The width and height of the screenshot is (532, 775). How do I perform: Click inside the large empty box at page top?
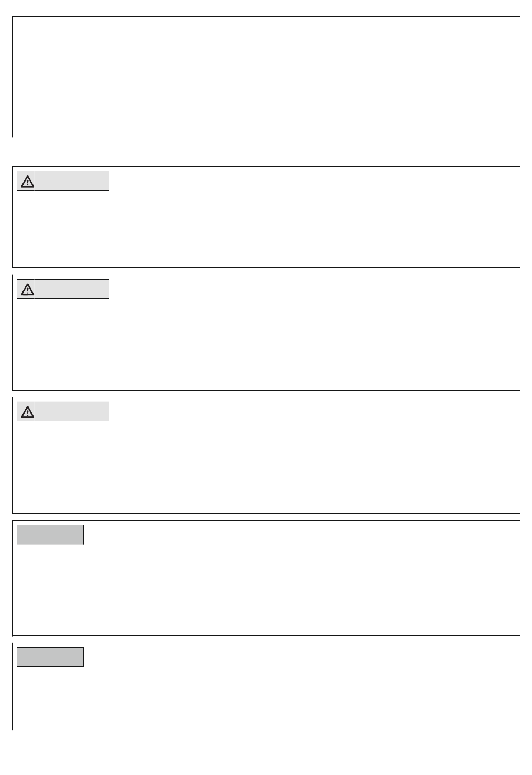[266, 77]
